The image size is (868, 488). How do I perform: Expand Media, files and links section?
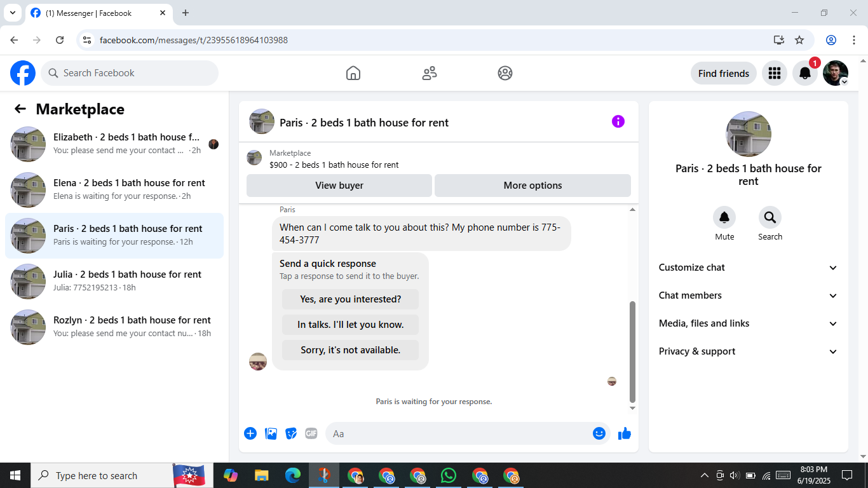[x=749, y=323]
